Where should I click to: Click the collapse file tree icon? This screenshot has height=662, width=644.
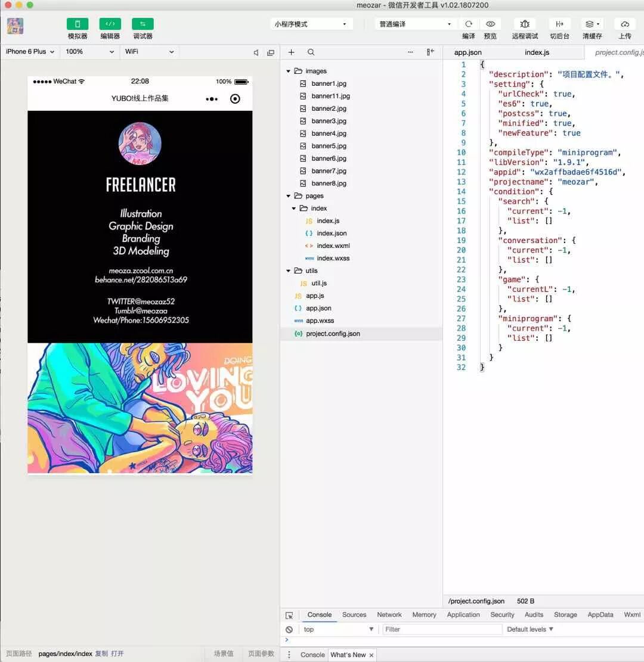pos(430,52)
